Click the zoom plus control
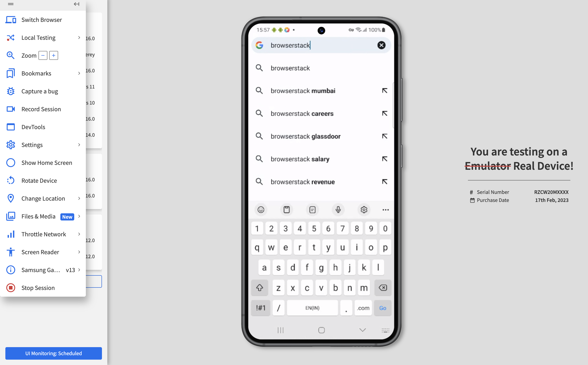588x365 pixels. tap(53, 55)
